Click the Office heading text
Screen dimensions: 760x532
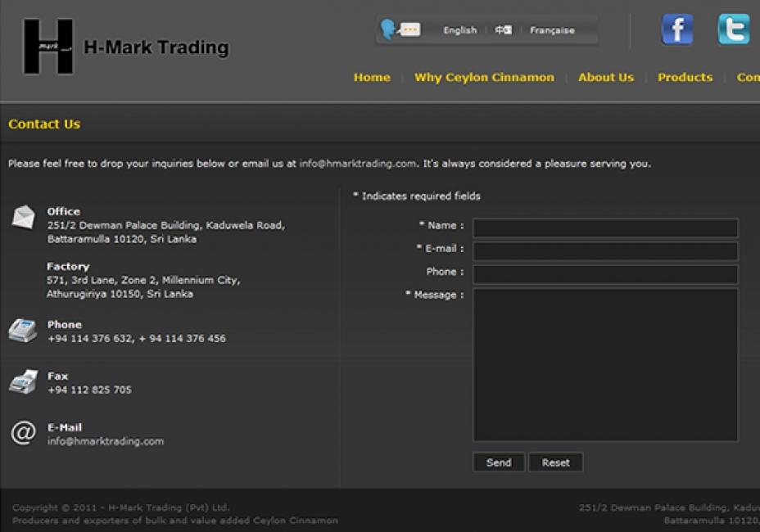64,211
